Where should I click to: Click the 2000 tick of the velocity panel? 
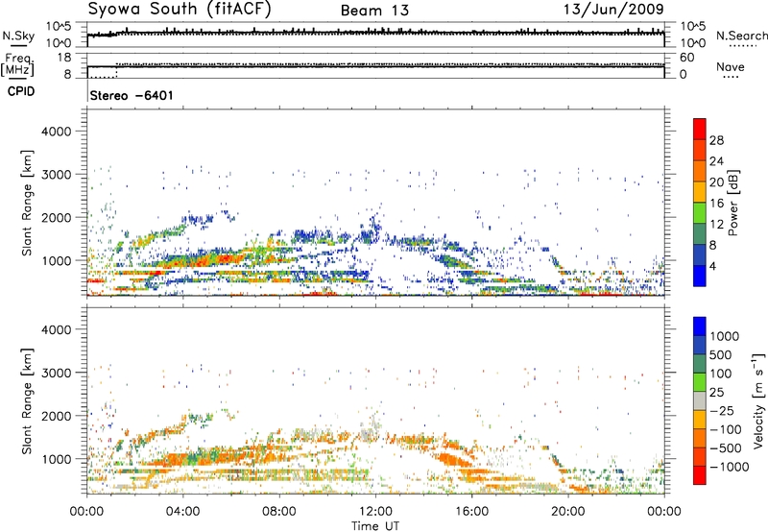[57, 416]
